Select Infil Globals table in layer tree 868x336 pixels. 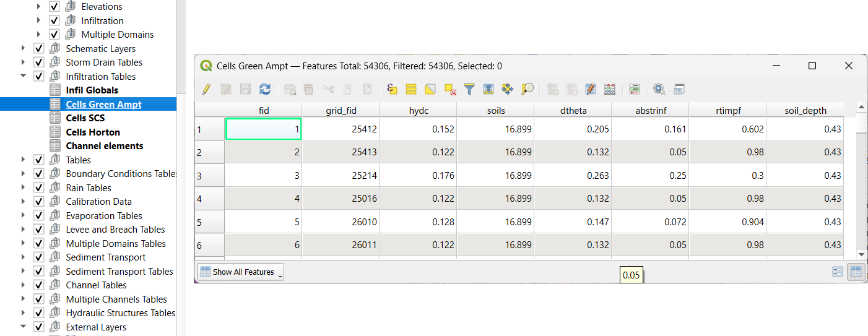pos(92,90)
